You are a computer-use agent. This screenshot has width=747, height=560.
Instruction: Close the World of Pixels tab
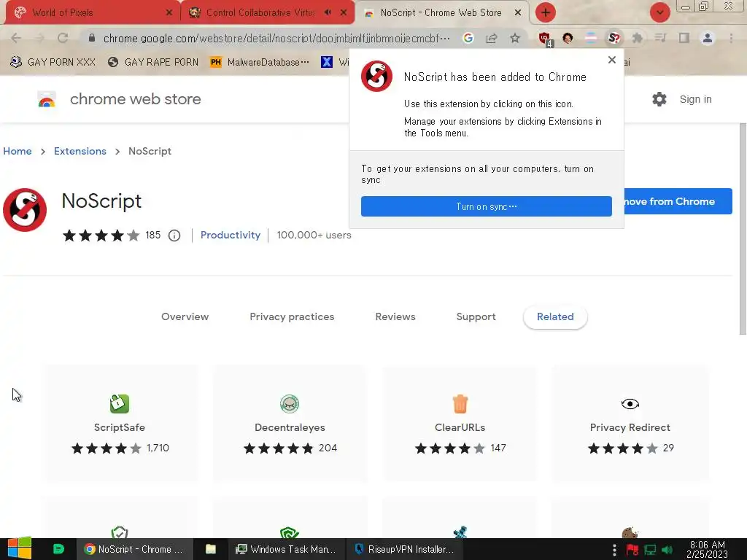coord(169,13)
